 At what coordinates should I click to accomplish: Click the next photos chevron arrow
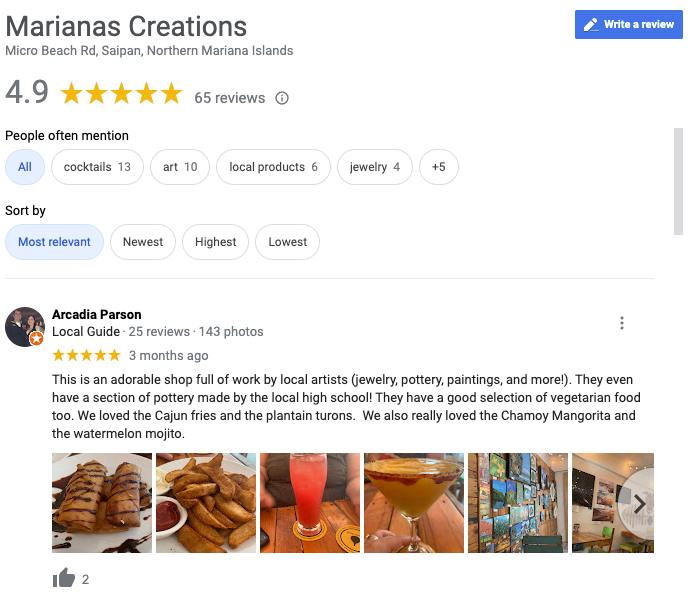coord(639,504)
